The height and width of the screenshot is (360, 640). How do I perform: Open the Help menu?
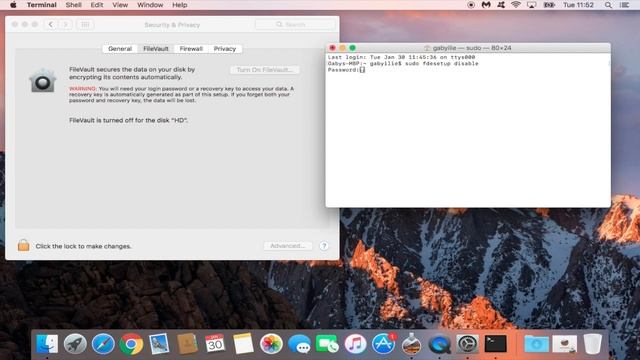[x=180, y=5]
